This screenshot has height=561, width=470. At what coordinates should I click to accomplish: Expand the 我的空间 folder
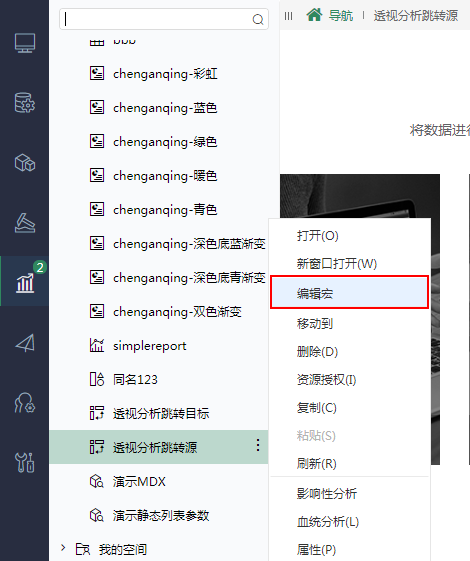click(63, 548)
